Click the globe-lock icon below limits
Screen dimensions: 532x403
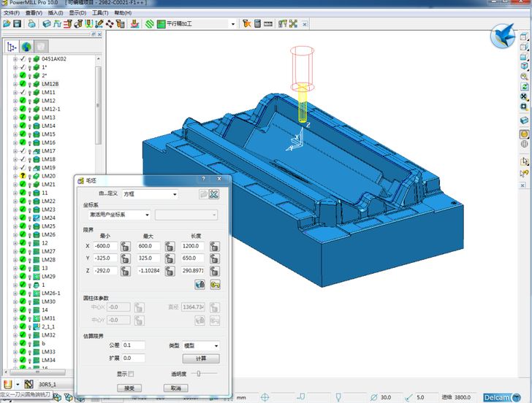(x=199, y=285)
